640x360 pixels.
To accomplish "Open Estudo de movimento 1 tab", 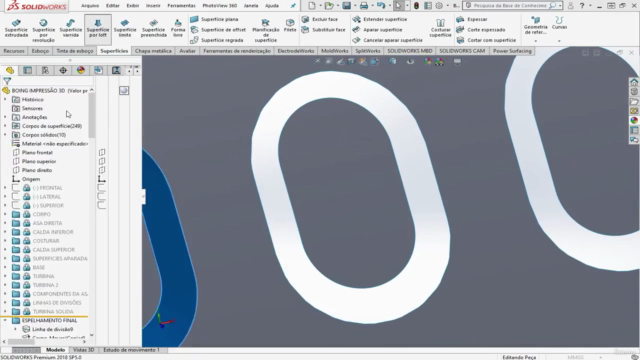I will click(131, 350).
